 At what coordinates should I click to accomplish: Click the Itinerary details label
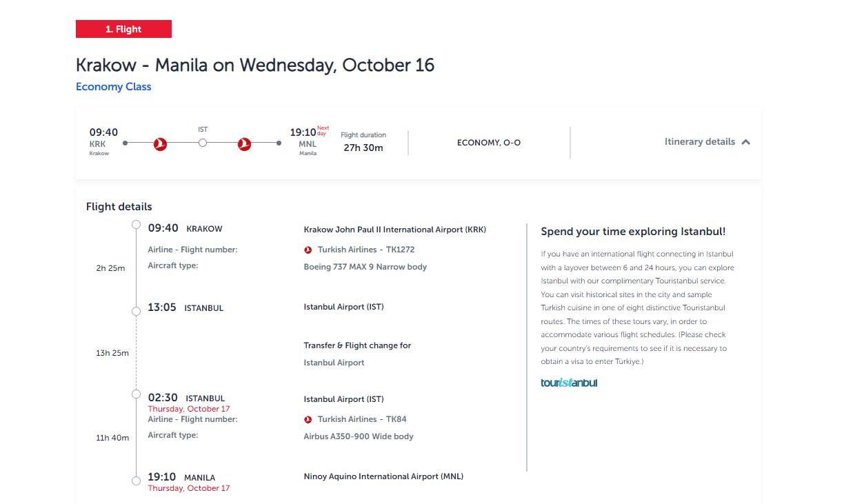pyautogui.click(x=699, y=141)
